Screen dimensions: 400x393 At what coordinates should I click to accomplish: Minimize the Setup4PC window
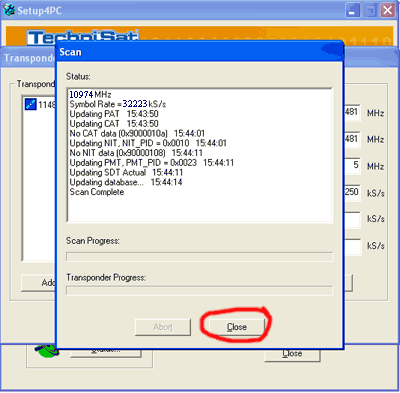coord(352,10)
